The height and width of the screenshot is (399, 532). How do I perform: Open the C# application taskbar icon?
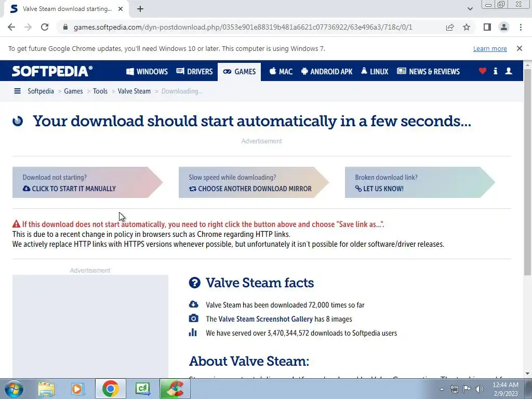(x=142, y=389)
